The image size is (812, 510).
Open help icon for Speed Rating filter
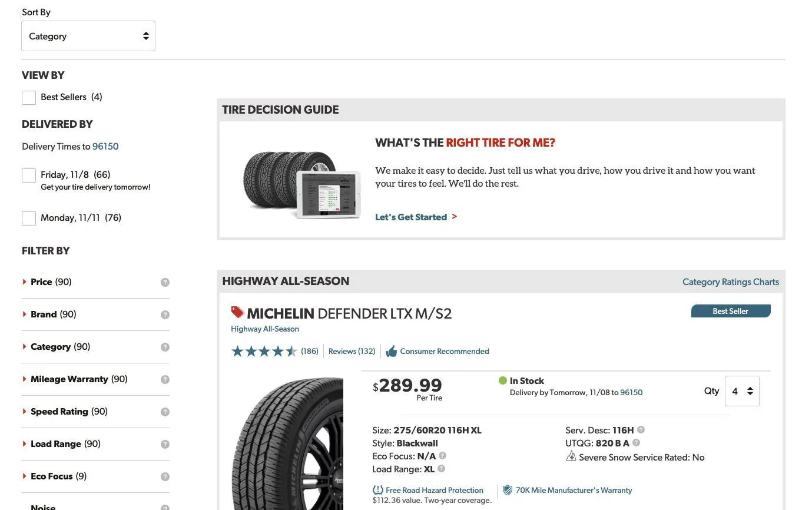pyautogui.click(x=165, y=412)
